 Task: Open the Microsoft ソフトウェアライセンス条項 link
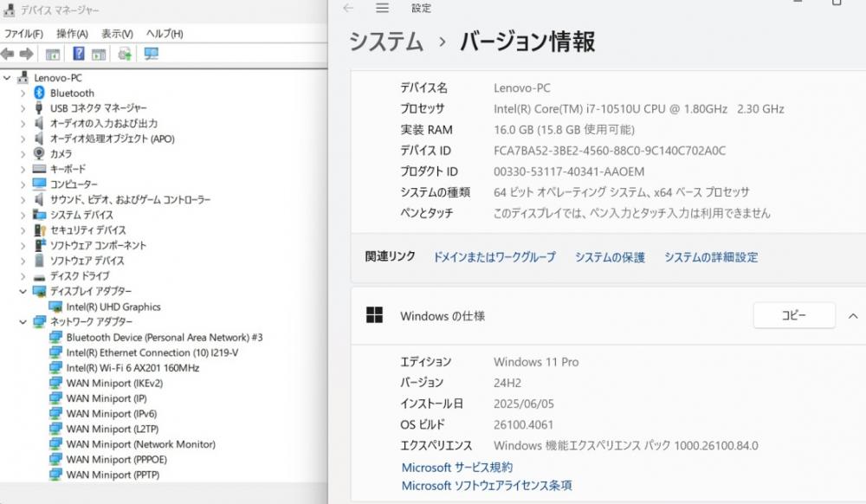(487, 486)
